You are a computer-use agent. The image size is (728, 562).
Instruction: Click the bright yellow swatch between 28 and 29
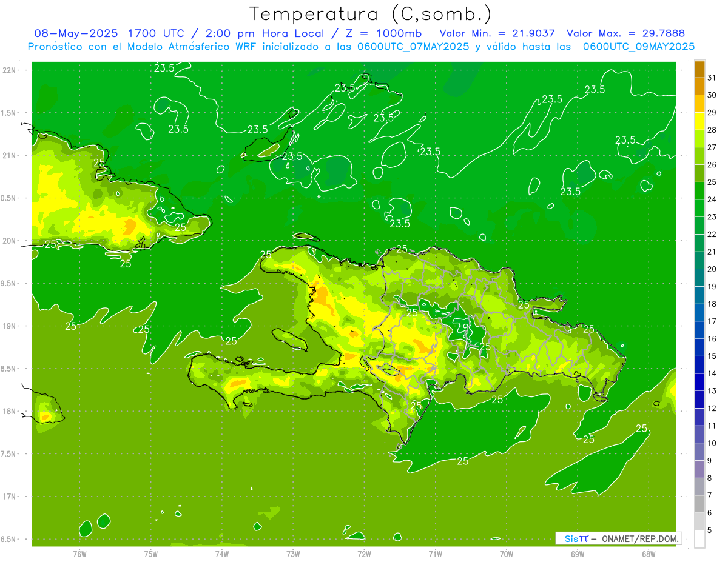point(699,121)
